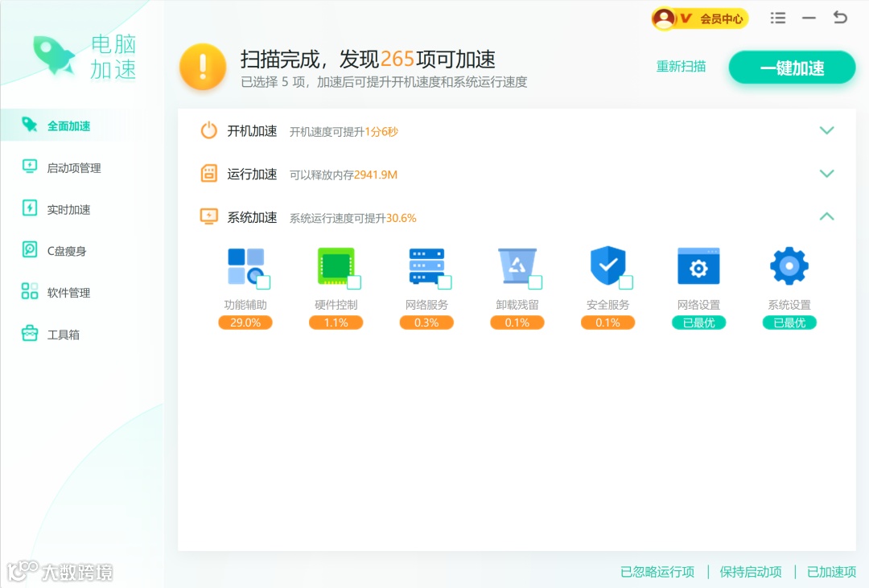
Task: Open 工具箱 from the sidebar
Action: 64,334
